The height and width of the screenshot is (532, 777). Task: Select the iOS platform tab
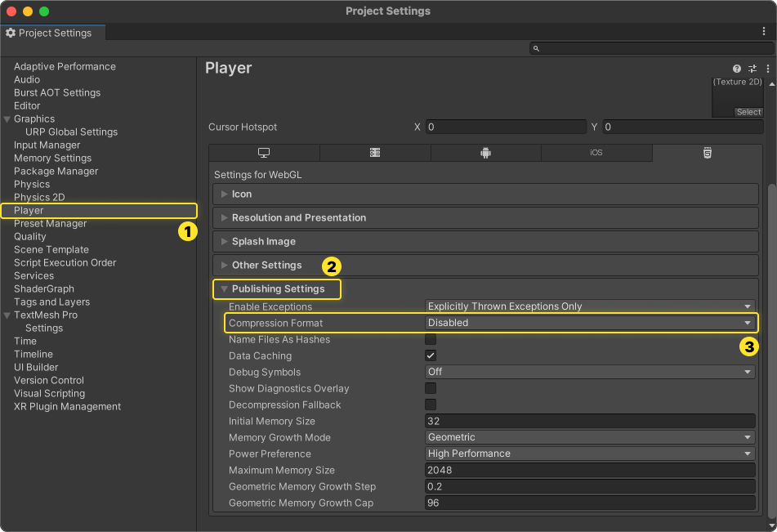[x=596, y=153]
